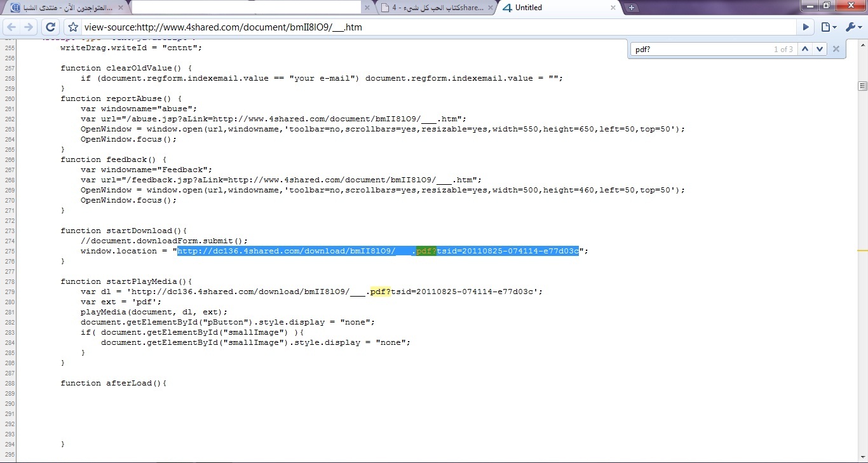This screenshot has height=463, width=868.
Task: Click the Go arrow beside the address bar
Action: 806,27
